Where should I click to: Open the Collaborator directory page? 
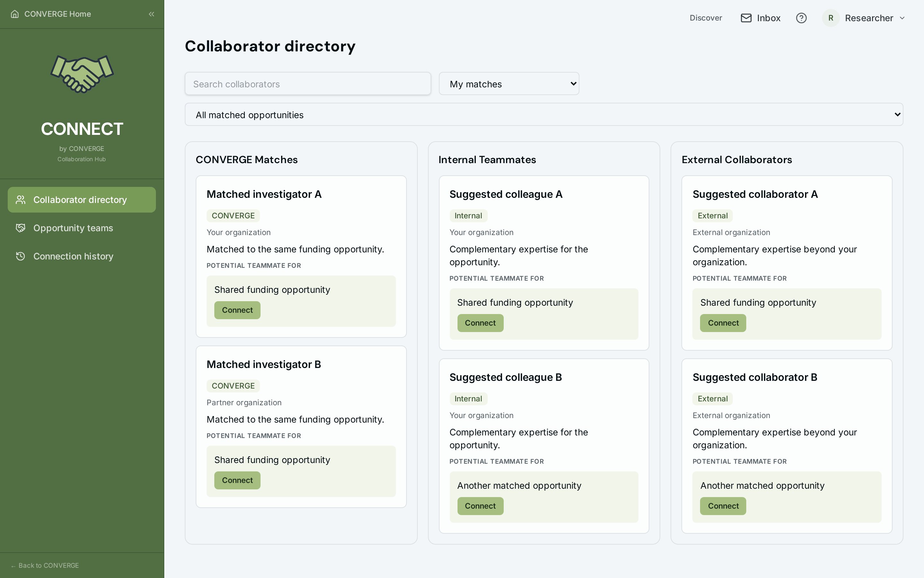(82, 199)
